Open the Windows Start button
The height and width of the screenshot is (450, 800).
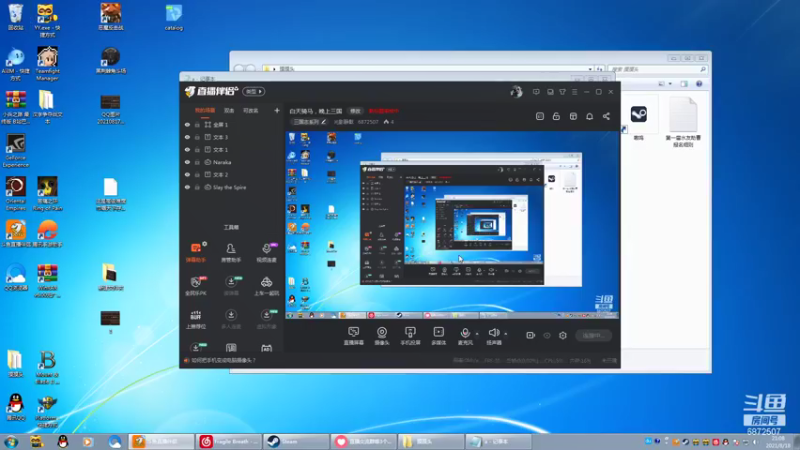tap(11, 442)
